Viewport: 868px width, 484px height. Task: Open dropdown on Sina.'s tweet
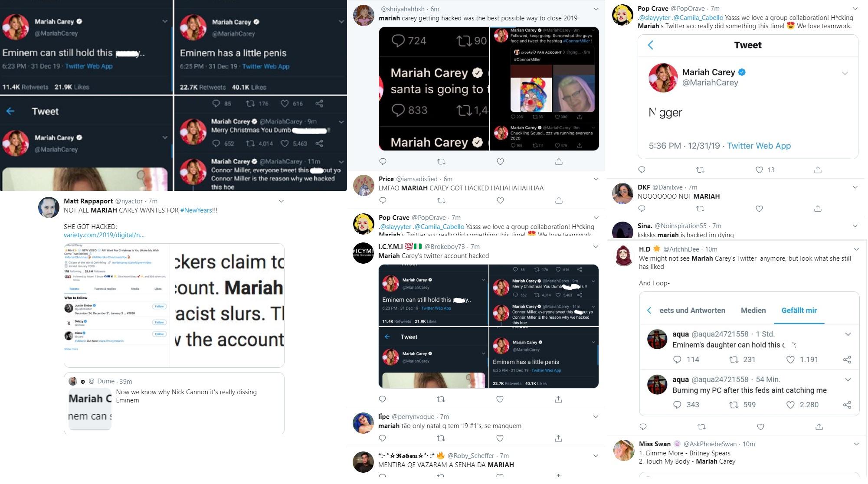855,226
